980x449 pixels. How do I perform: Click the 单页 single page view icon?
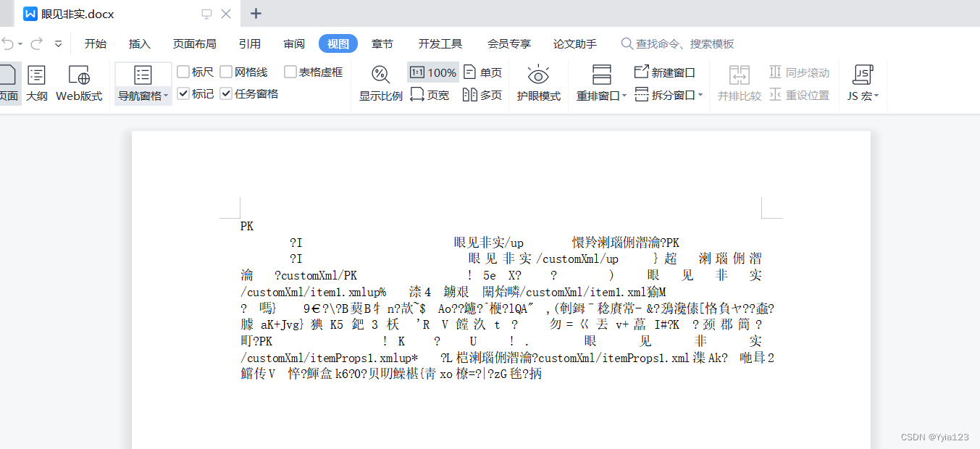482,72
